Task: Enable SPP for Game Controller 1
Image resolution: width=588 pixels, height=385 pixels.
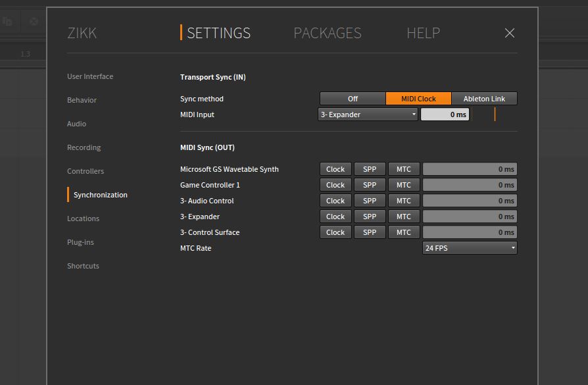Action: [x=370, y=185]
